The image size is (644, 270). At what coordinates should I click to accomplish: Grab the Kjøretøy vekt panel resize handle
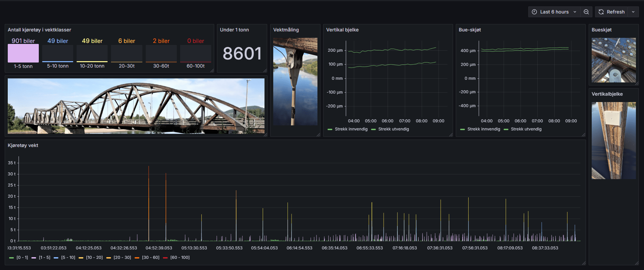pyautogui.click(x=584, y=263)
